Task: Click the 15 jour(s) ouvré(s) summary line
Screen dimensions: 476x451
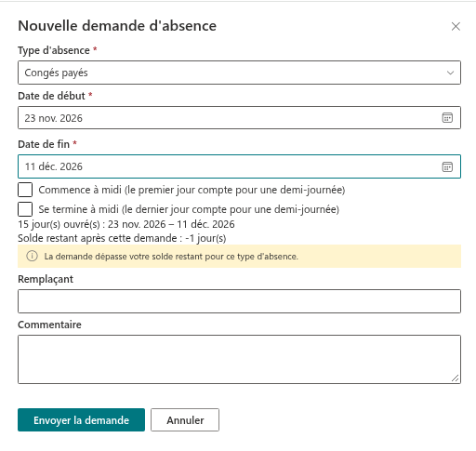Action: (126, 224)
